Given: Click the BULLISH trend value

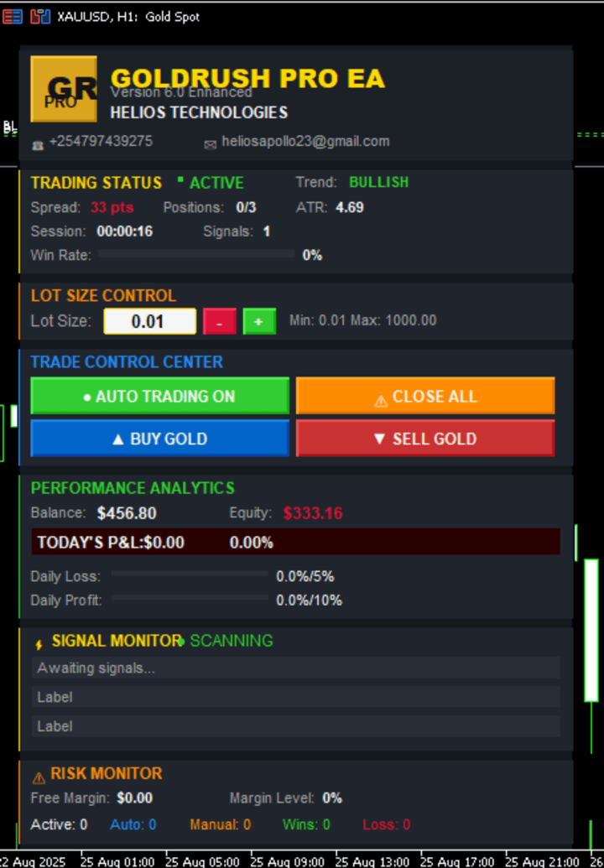Looking at the screenshot, I should (x=378, y=182).
